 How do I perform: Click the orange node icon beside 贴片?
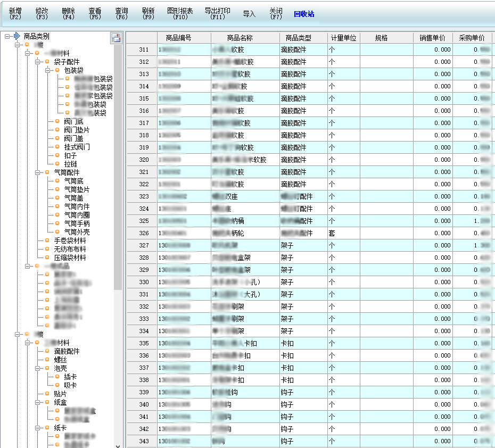pos(47,394)
